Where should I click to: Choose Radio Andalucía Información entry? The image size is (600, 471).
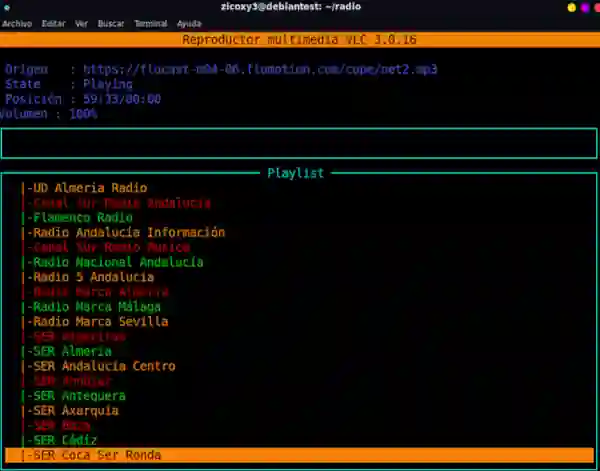(127, 233)
